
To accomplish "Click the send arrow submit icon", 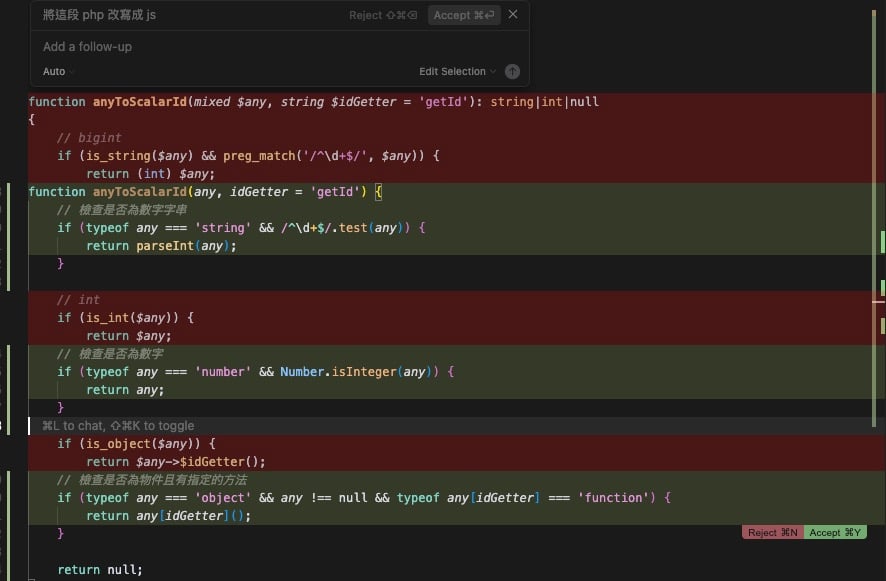I will click(512, 71).
